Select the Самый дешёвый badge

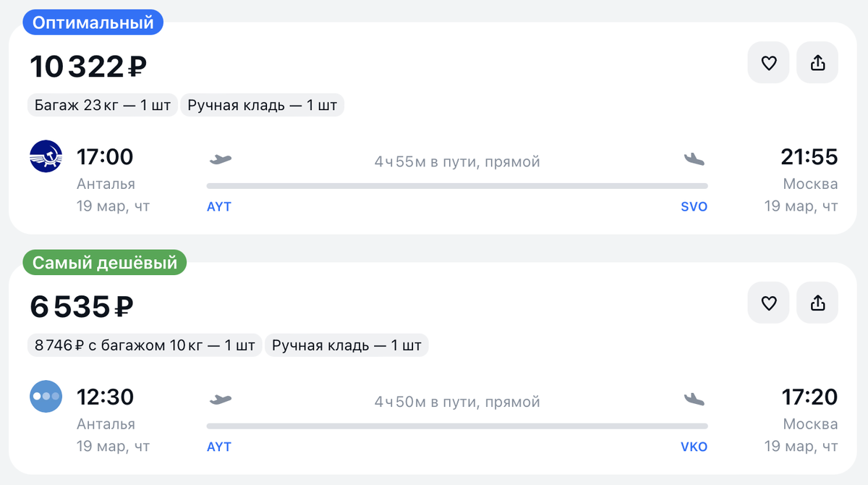[x=105, y=262]
